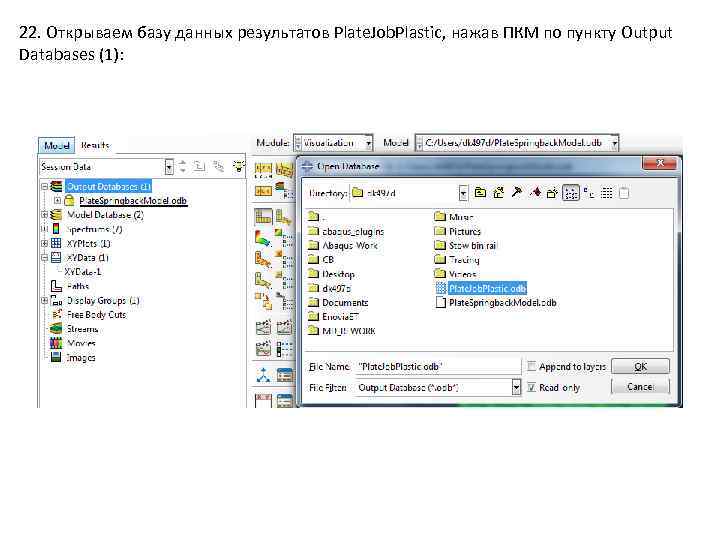Viewport: 720px width, 540px height.
Task: Click OK in Open Database dialog
Action: (640, 366)
